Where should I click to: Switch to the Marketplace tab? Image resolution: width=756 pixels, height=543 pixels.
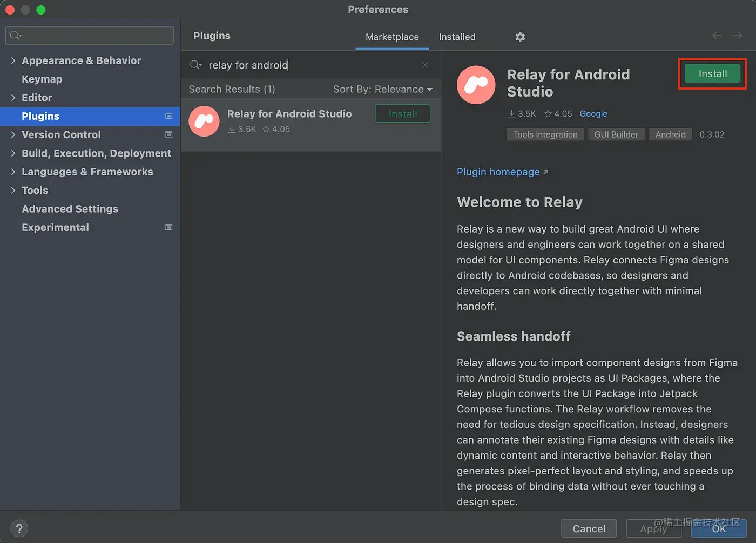392,37
